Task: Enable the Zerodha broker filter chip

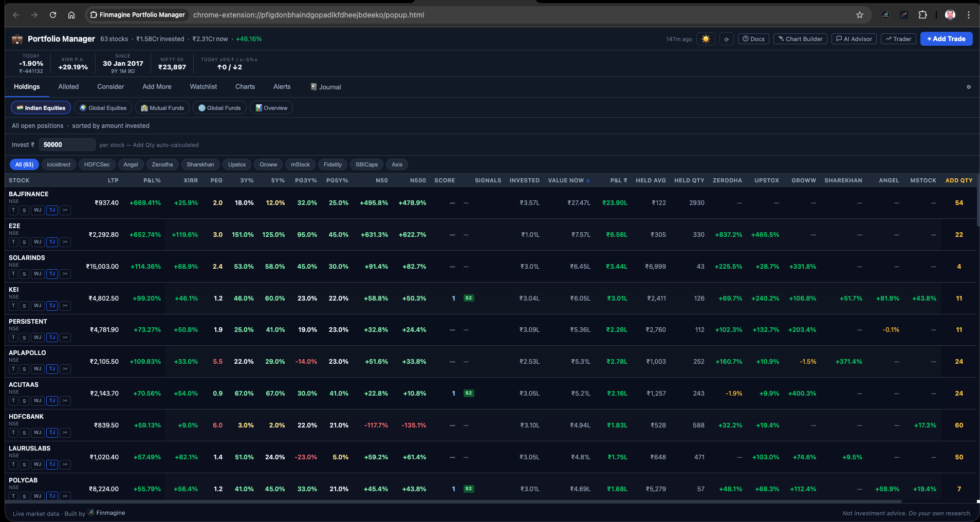Action: coord(162,164)
